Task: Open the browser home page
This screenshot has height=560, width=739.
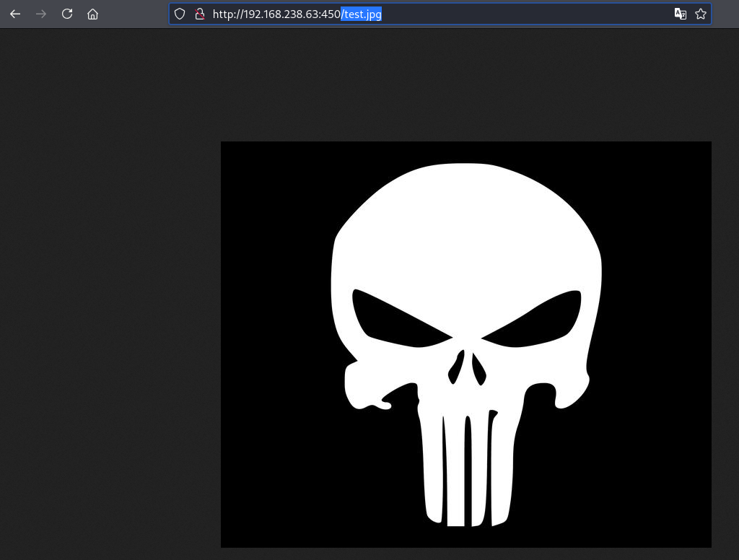Action: tap(93, 14)
